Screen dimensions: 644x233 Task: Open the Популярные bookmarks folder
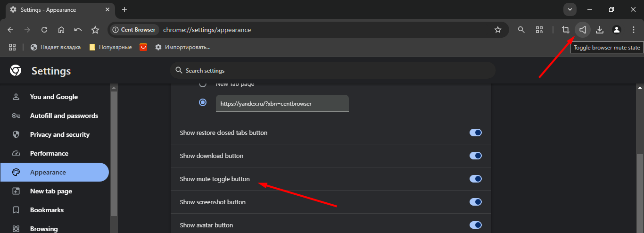point(110,47)
